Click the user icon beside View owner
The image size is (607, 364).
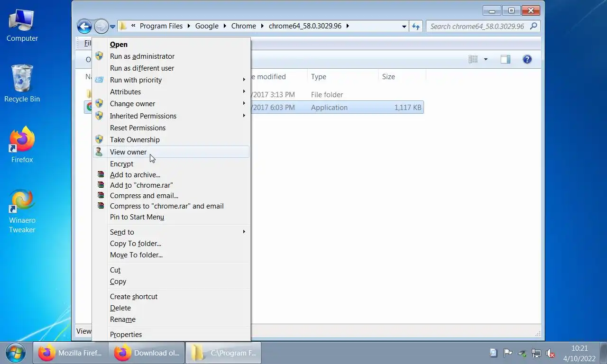(99, 152)
